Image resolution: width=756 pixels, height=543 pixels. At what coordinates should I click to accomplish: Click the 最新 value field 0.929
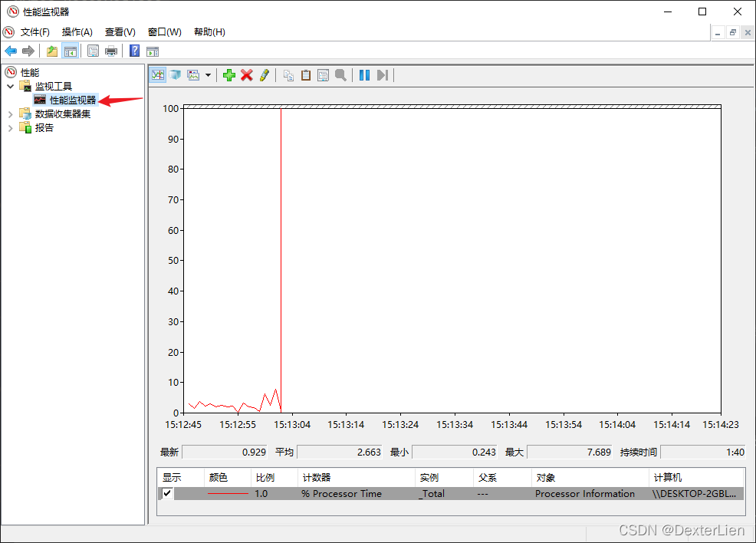click(225, 452)
